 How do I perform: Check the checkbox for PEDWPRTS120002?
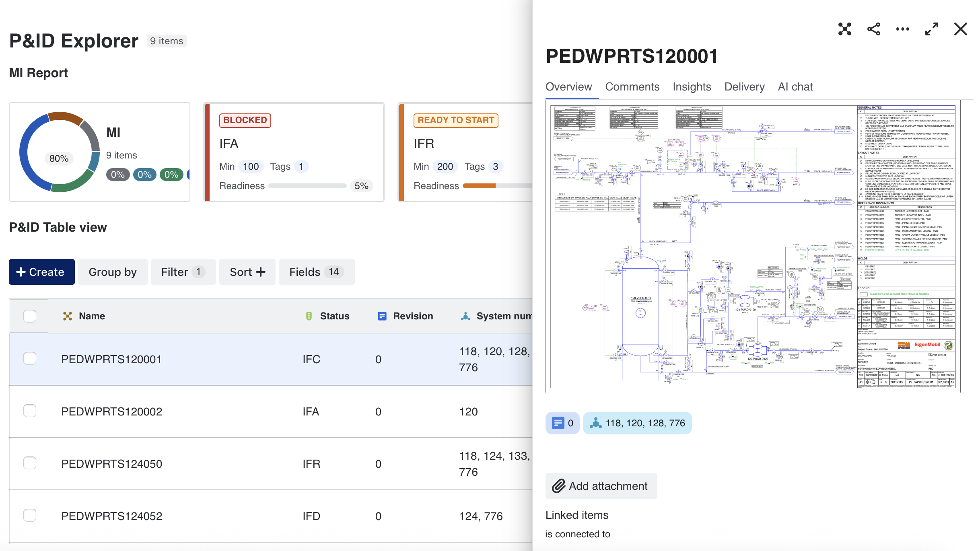[x=29, y=411]
